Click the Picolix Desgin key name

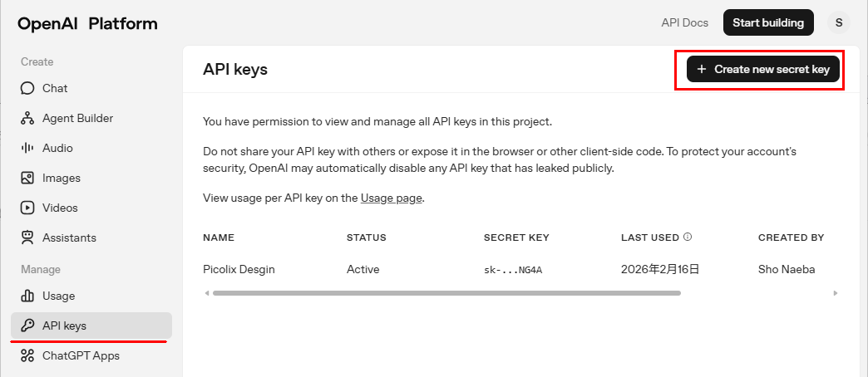pos(239,270)
